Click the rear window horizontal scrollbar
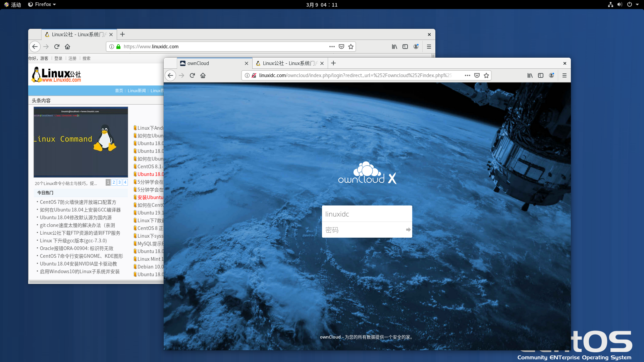This screenshot has height=362, width=644. click(x=97, y=282)
